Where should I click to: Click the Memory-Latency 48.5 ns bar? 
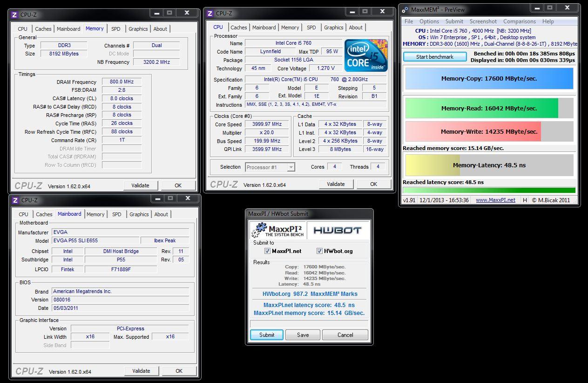click(x=489, y=165)
